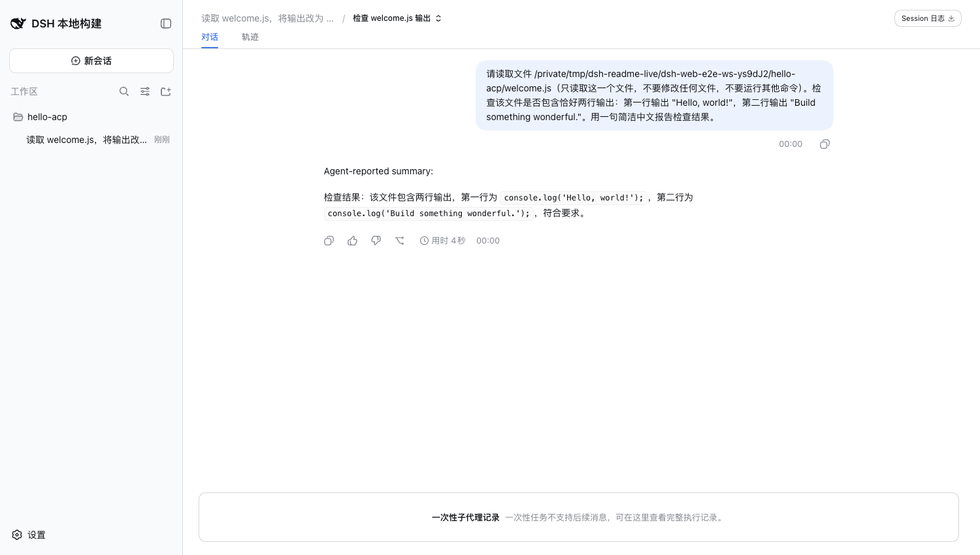Download Session 日志 log
980x555 pixels.
(x=928, y=18)
